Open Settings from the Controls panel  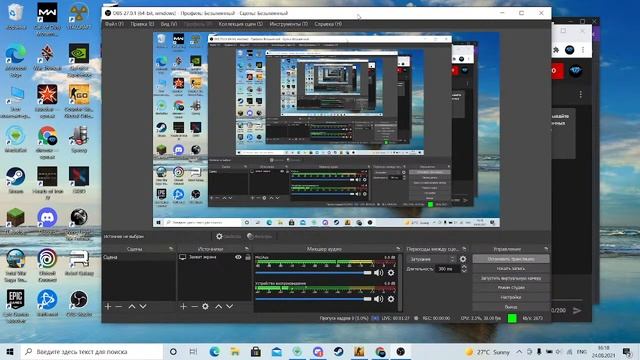(x=511, y=297)
